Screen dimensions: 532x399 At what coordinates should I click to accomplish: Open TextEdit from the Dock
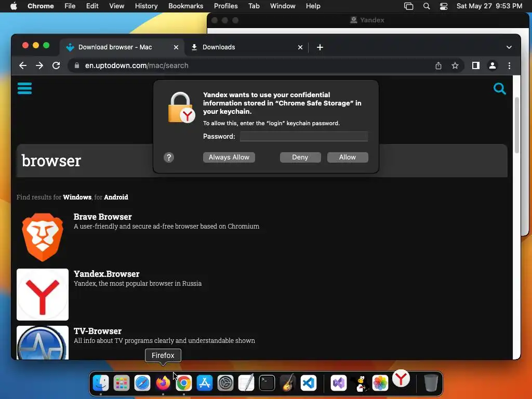(246, 383)
